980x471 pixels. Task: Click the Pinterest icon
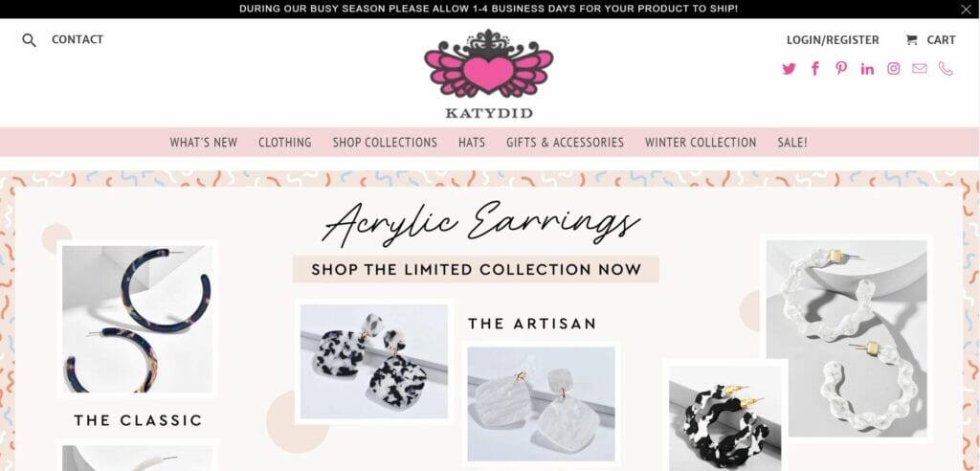tap(841, 68)
